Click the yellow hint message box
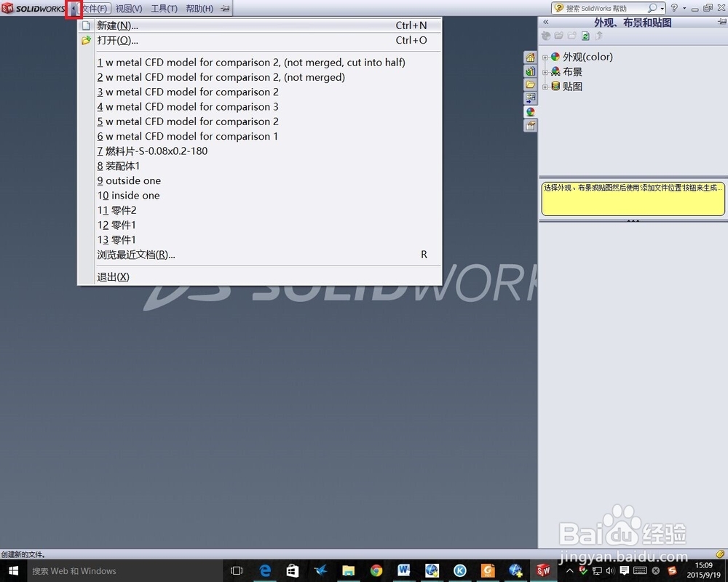Screen dimensions: 728x582 tap(633, 199)
